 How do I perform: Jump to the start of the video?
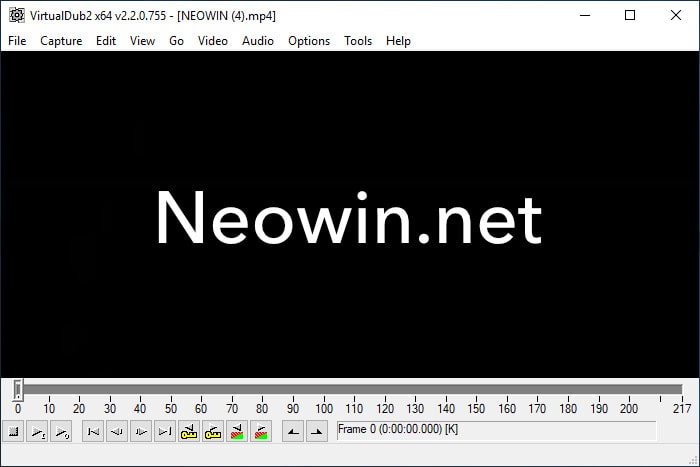pos(93,431)
